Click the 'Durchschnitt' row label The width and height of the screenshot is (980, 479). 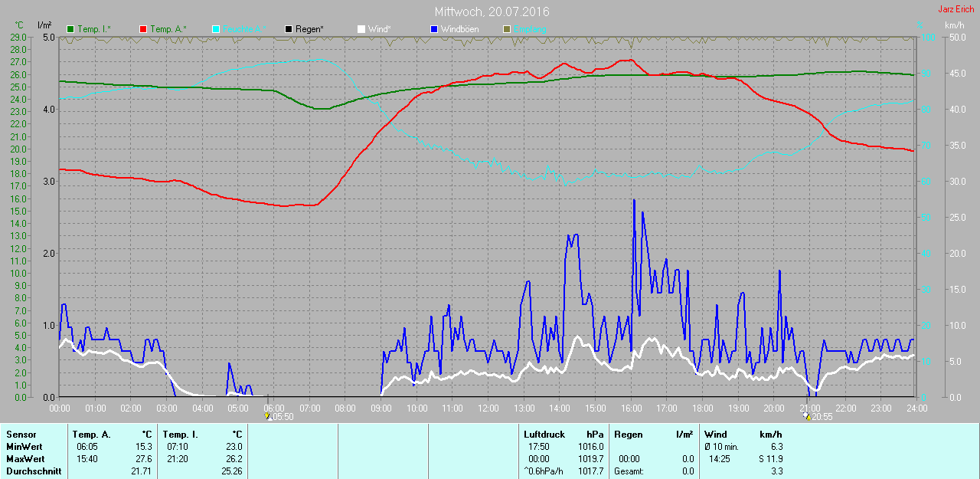point(34,471)
